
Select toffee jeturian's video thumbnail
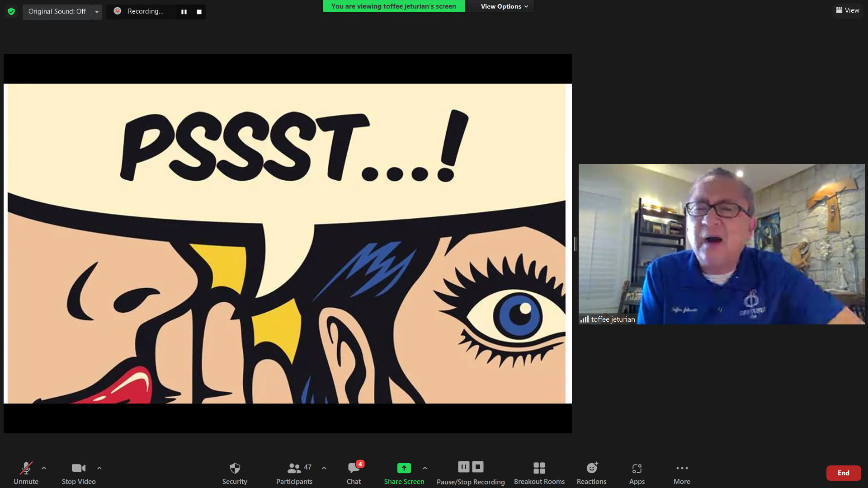pos(722,244)
